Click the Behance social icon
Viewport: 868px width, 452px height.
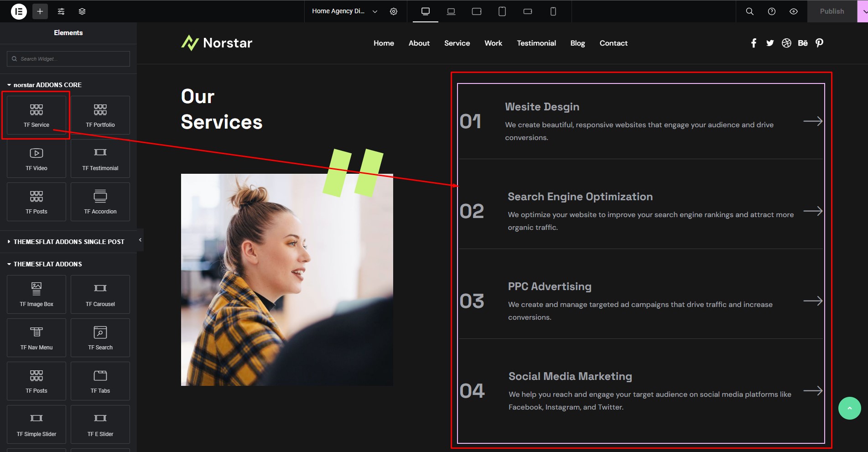coord(803,43)
